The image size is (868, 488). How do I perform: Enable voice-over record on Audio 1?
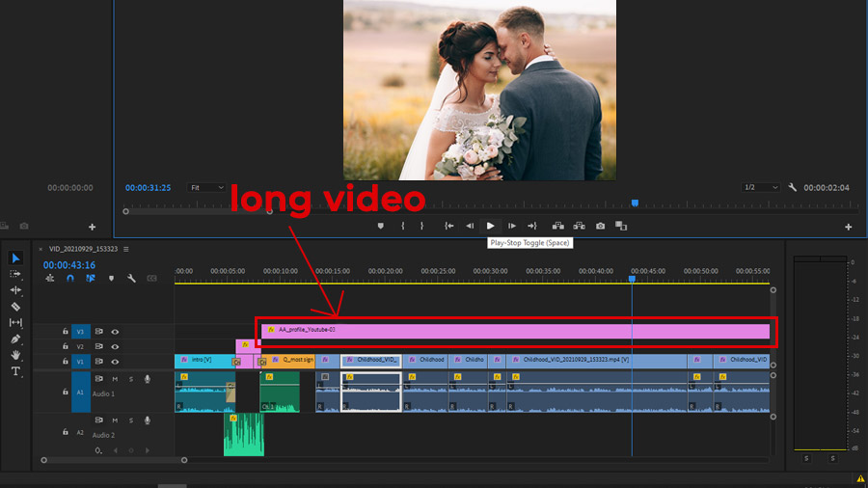(148, 379)
